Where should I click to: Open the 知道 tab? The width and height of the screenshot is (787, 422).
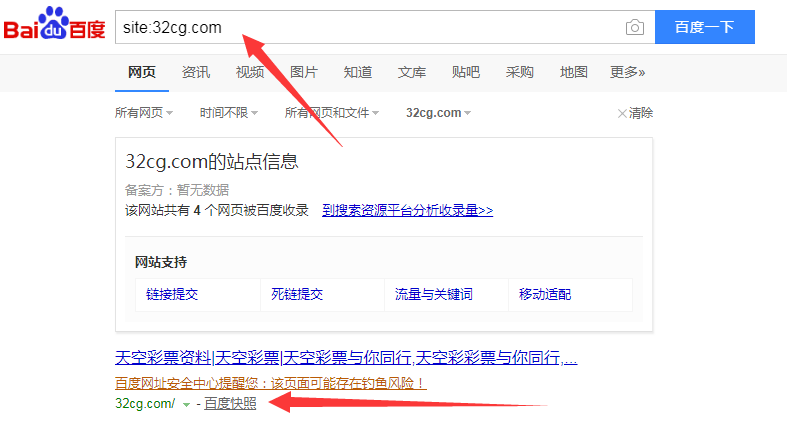(x=358, y=73)
